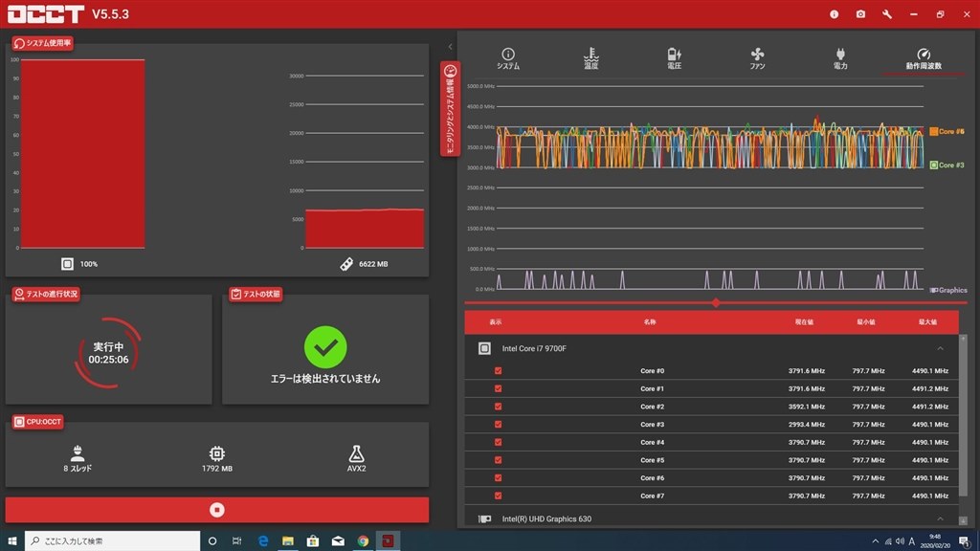
Task: Click the モニタリングとシステム情報 side tab
Action: pos(450,109)
